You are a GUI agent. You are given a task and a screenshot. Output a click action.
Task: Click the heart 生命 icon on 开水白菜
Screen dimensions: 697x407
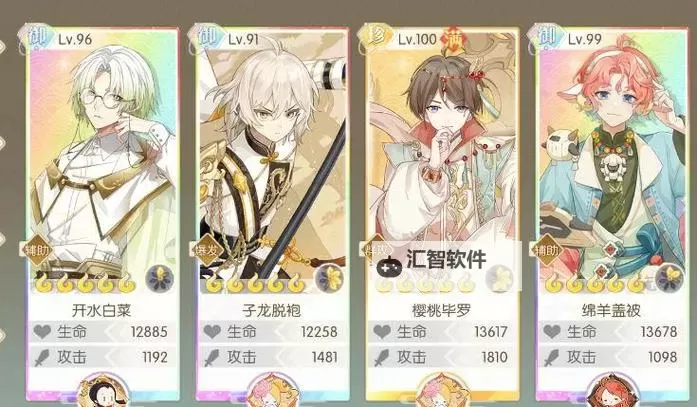tap(42, 331)
